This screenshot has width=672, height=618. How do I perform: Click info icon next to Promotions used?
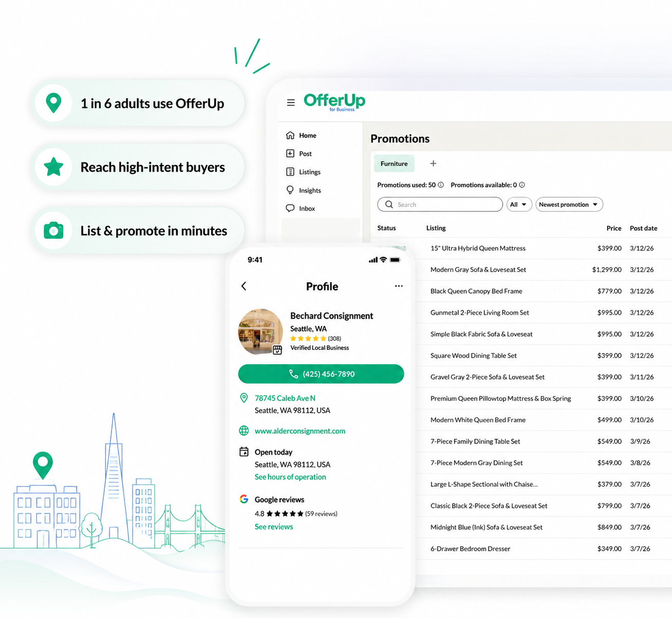[x=441, y=185]
